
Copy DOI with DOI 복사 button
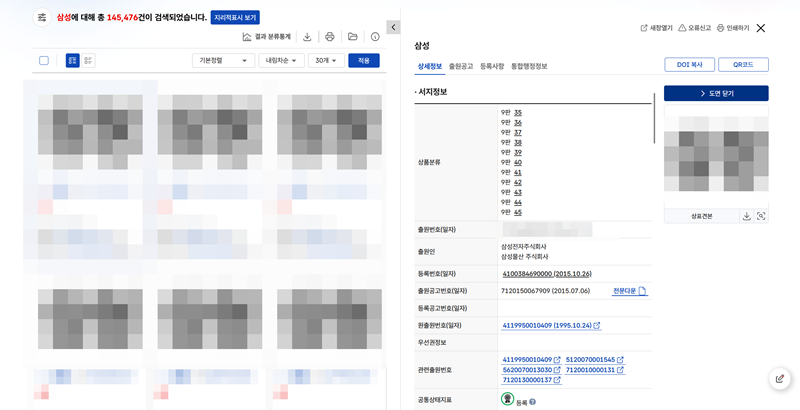click(689, 65)
